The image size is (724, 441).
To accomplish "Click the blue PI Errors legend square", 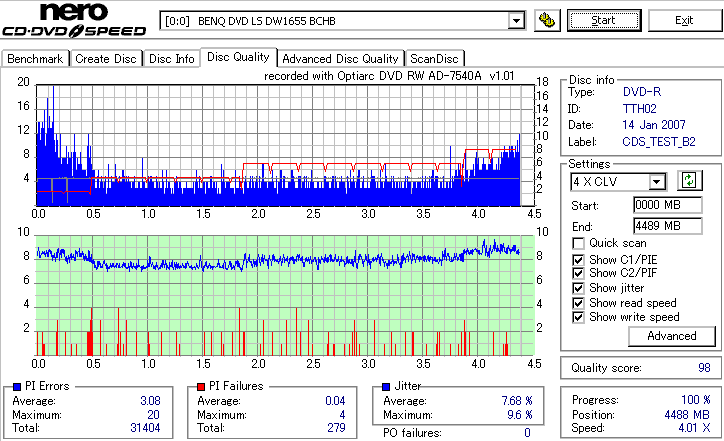I will pos(18,387).
